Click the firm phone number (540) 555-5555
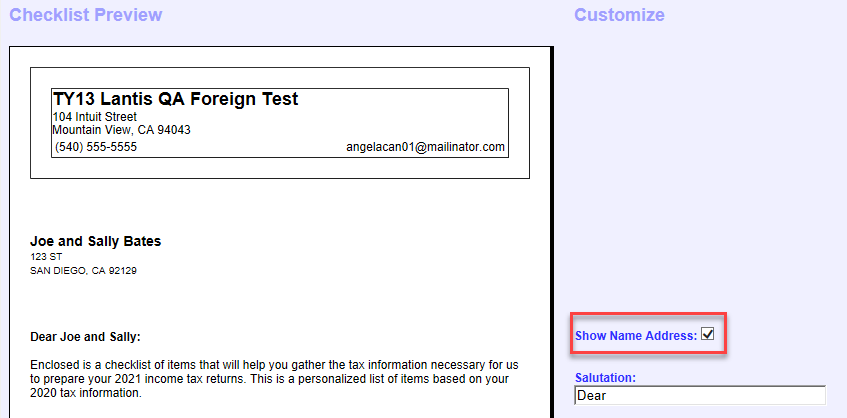Image resolution: width=847 pixels, height=418 pixels. (x=96, y=147)
